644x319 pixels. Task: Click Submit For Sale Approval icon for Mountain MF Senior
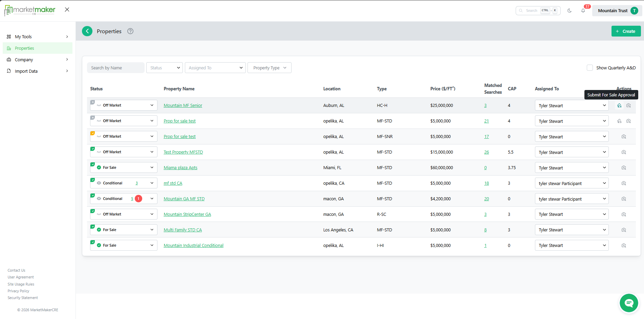619,106
